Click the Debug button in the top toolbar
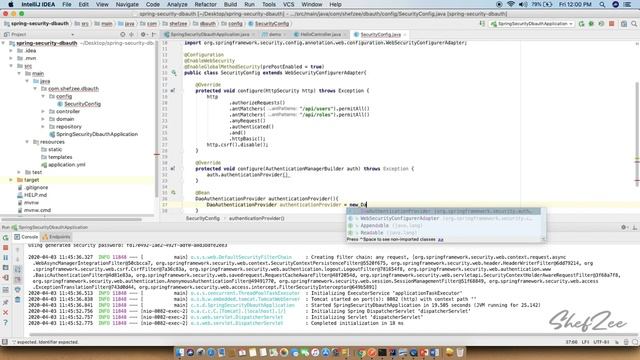Viewport: 640px width, 360px height. pos(591,24)
